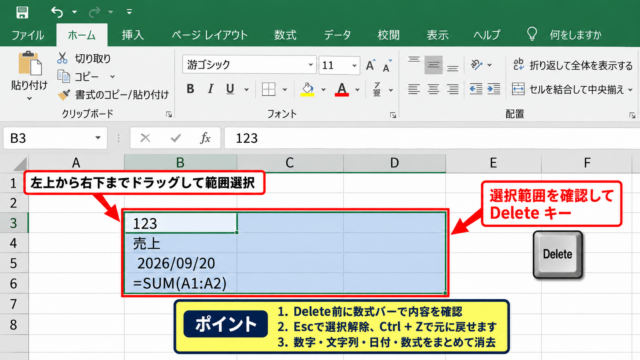640x360 pixels.
Task: Open the ヘルプ tab
Action: pyautogui.click(x=487, y=35)
